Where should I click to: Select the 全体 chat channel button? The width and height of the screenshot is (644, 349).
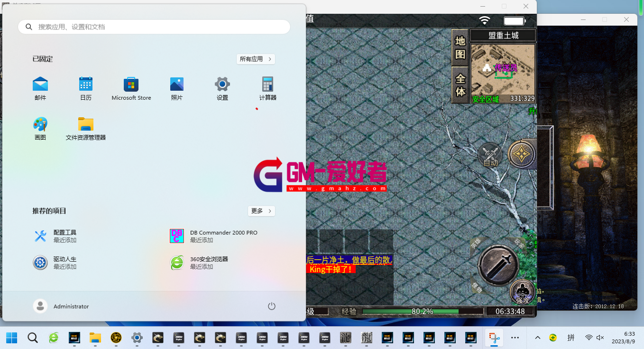click(x=460, y=85)
